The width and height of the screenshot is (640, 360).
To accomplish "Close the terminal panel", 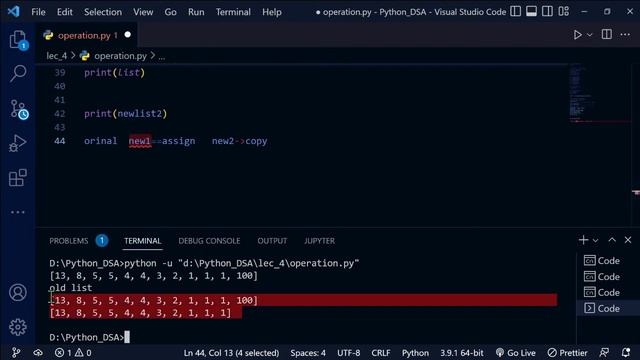I will (628, 240).
